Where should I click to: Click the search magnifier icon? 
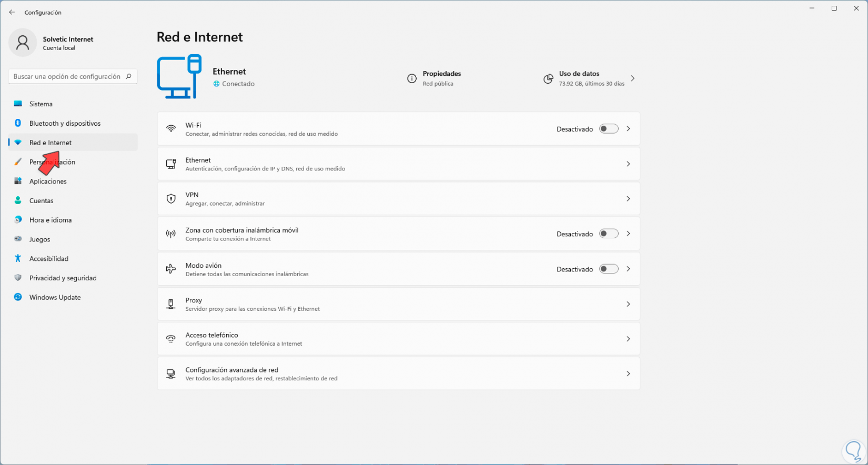[129, 76]
